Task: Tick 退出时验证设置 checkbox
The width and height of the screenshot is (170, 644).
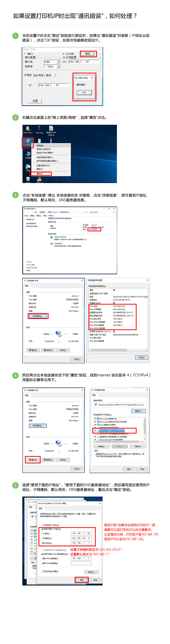Action: 43,571
